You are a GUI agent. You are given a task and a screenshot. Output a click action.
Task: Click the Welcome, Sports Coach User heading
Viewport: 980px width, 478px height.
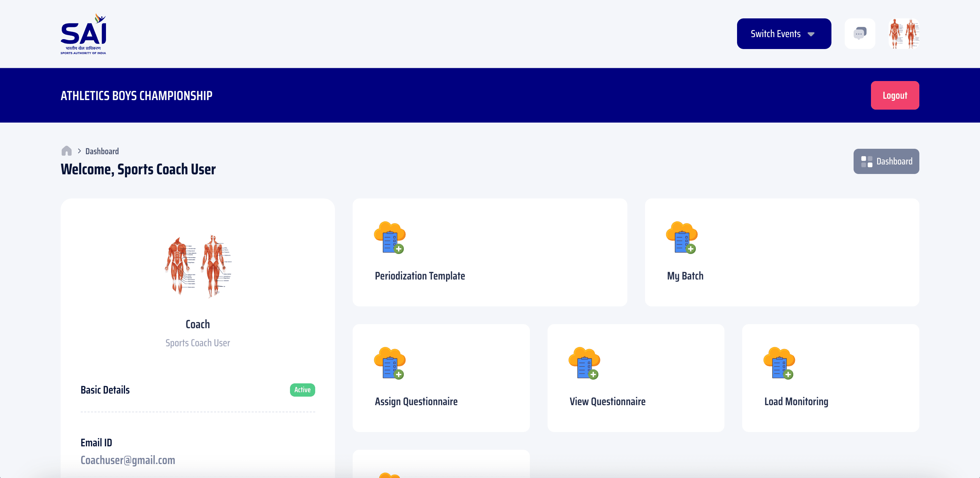(x=138, y=170)
